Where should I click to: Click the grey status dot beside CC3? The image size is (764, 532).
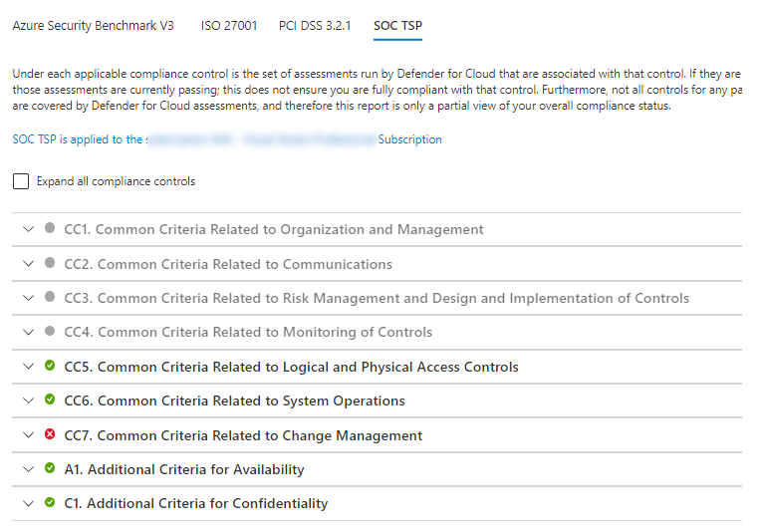pos(50,298)
